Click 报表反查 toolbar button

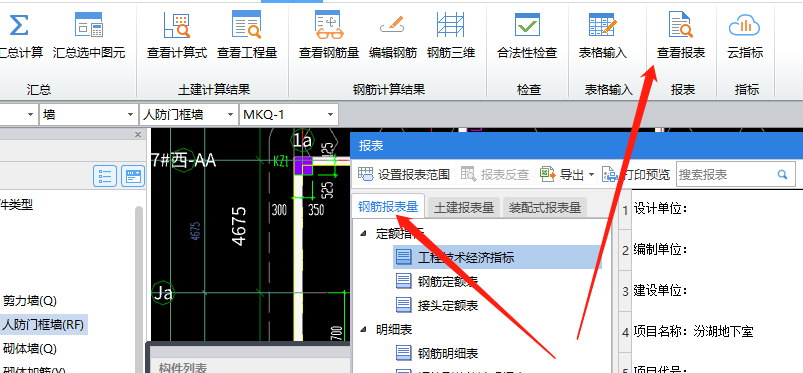495,175
